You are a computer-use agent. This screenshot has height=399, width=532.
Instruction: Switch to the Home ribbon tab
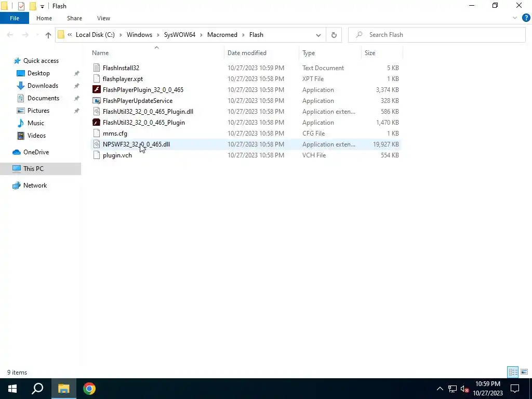(x=44, y=18)
